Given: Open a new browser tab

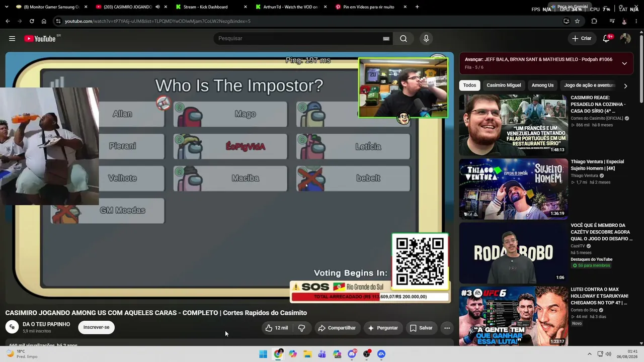Looking at the screenshot, I should tap(417, 7).
